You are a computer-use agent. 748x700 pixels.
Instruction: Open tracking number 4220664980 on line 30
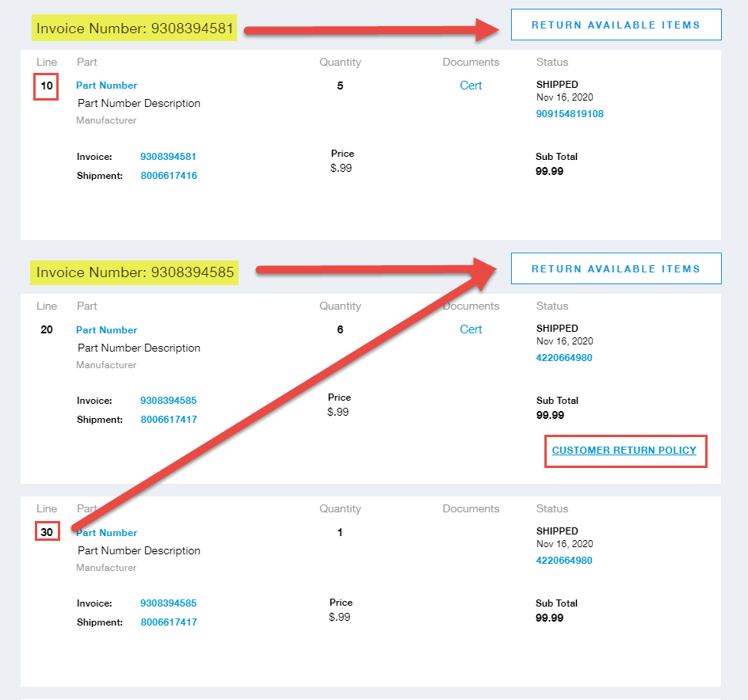coord(564,560)
